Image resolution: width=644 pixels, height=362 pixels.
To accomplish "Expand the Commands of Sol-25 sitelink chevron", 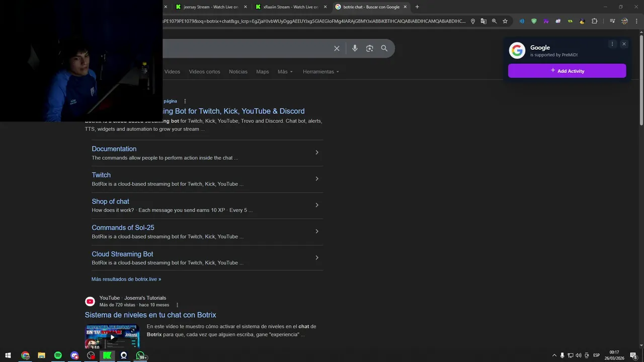I will [x=316, y=231].
